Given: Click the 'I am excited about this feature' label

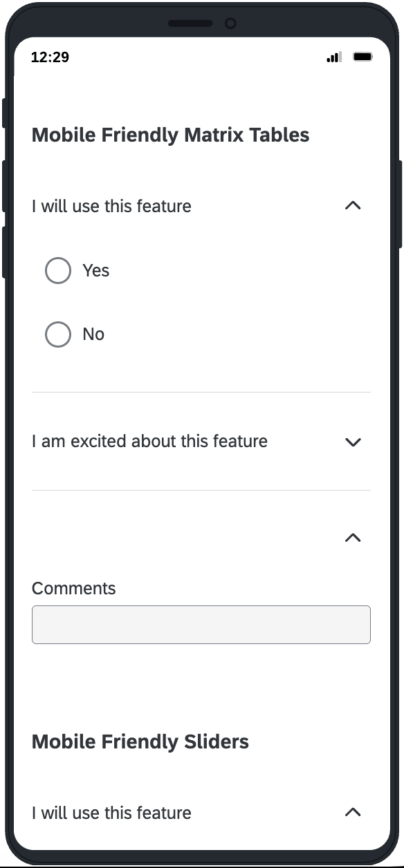Looking at the screenshot, I should coord(149,442).
